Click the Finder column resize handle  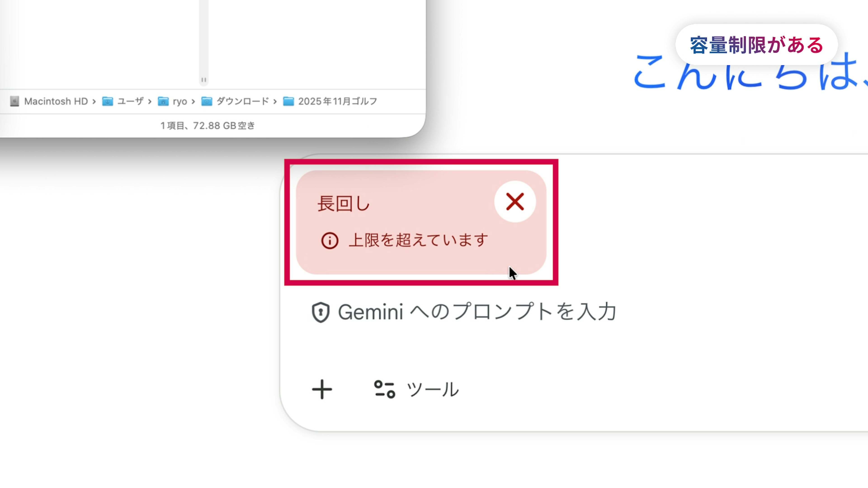click(203, 80)
